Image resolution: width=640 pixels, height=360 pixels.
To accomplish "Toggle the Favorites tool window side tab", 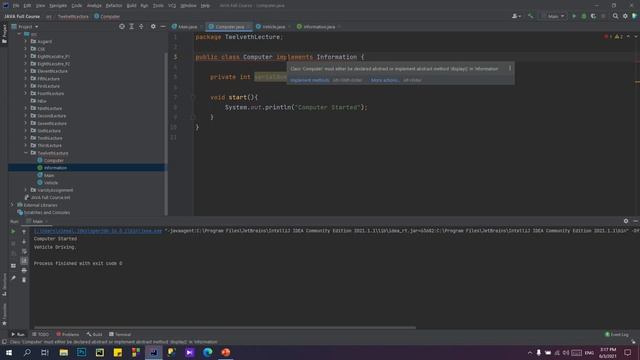I will click(x=4, y=314).
